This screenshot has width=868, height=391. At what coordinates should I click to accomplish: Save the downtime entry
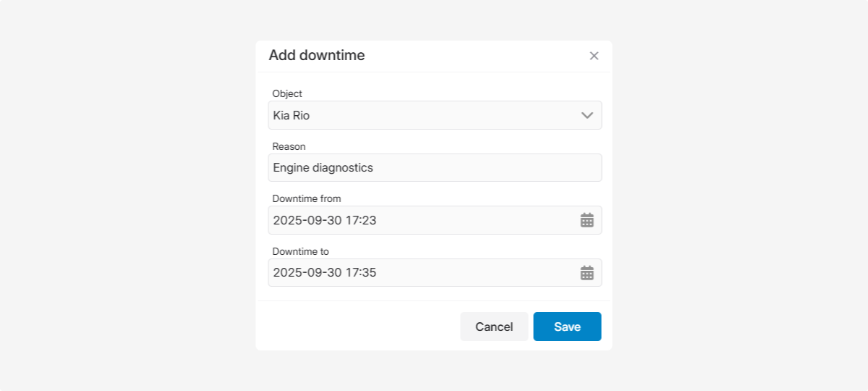pos(567,327)
